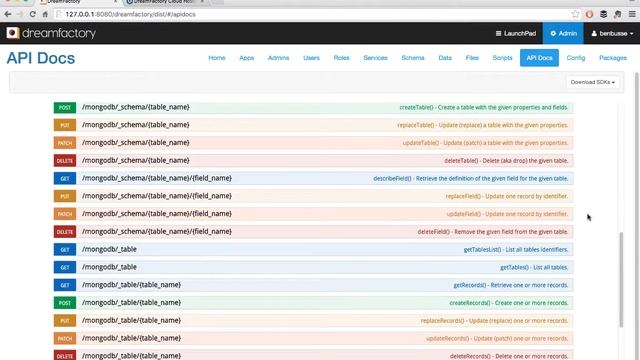The image size is (640, 360).
Task: Click PUT badge for replaceField()
Action: [64, 196]
